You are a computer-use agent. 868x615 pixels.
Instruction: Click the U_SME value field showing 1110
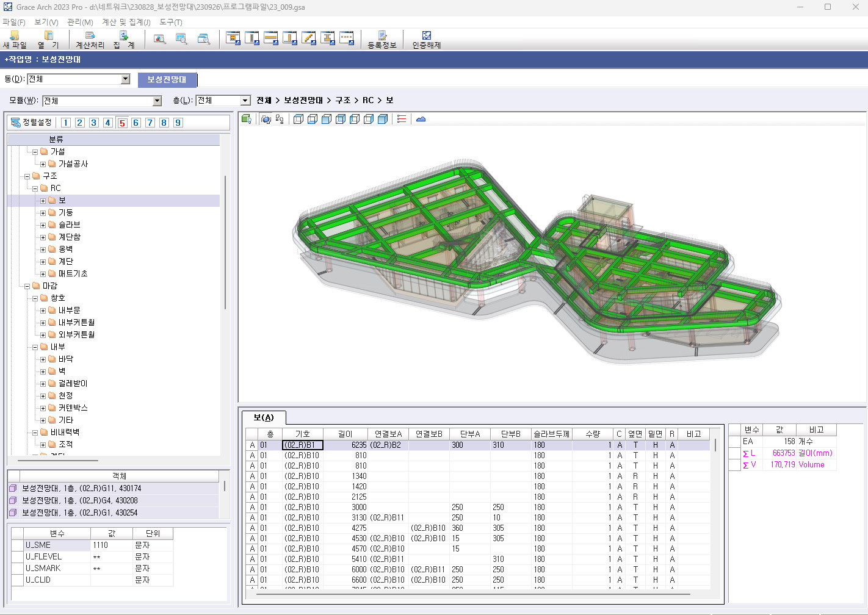pyautogui.click(x=112, y=545)
